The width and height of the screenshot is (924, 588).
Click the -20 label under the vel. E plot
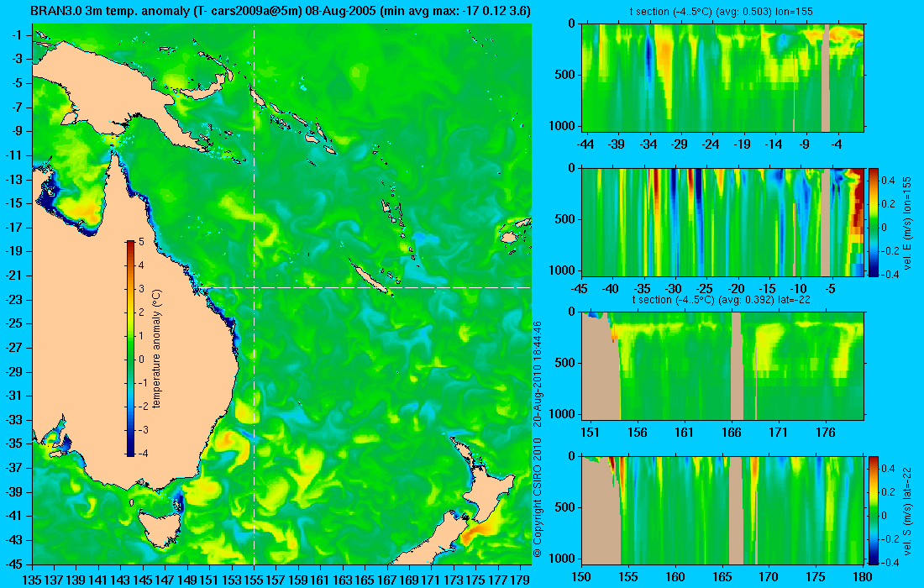pyautogui.click(x=736, y=289)
